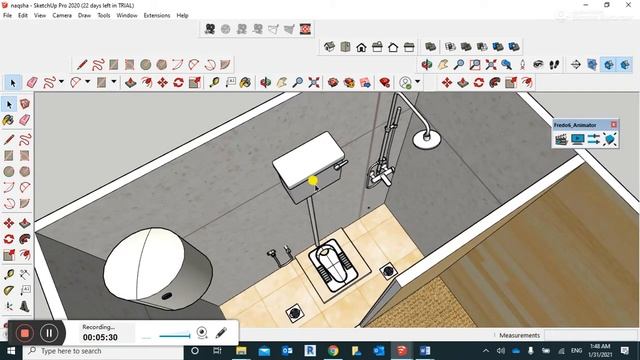The image size is (640, 360).
Task: Select the Follow Me tool in the left palette
Action: click(x=25, y=239)
